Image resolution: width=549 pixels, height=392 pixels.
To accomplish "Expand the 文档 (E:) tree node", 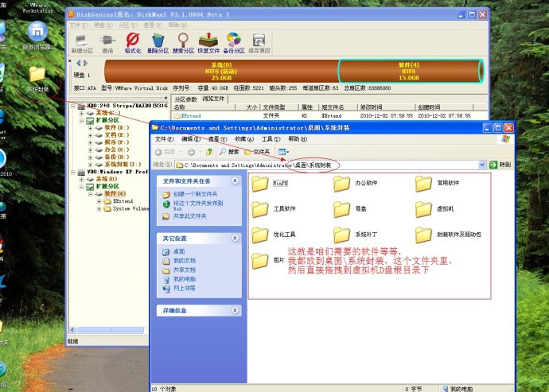I will pyautogui.click(x=91, y=135).
